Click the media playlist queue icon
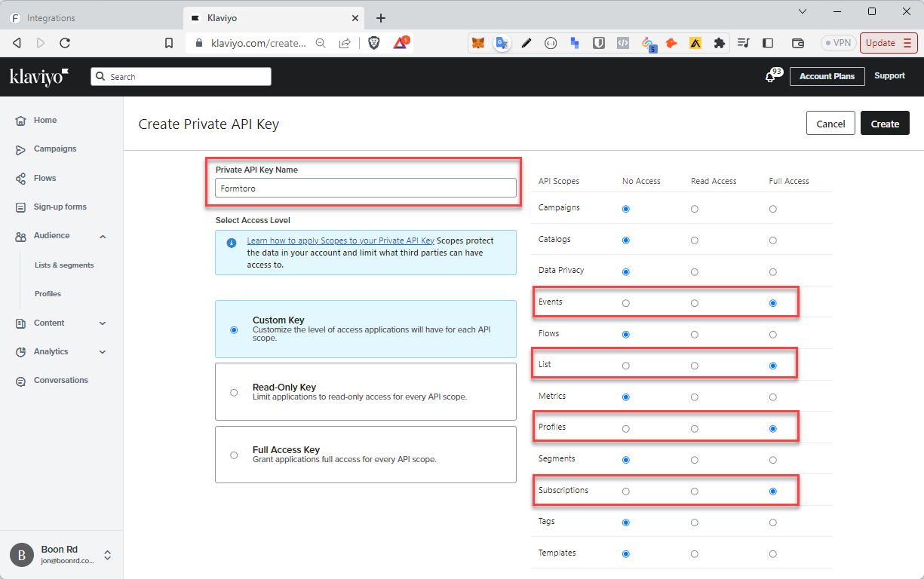This screenshot has width=924, height=579. coord(744,43)
